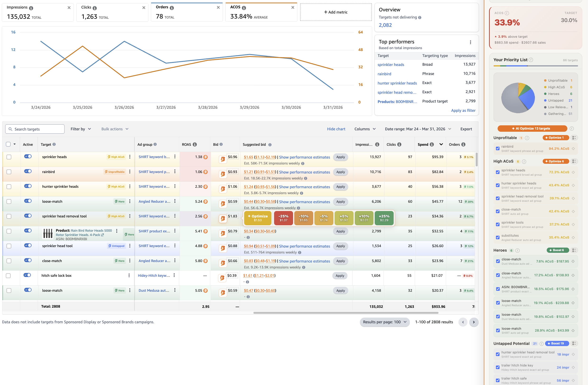Click ROAS coin icon for loose-match 5.24
The height and width of the screenshot is (385, 588).
pos(205,202)
